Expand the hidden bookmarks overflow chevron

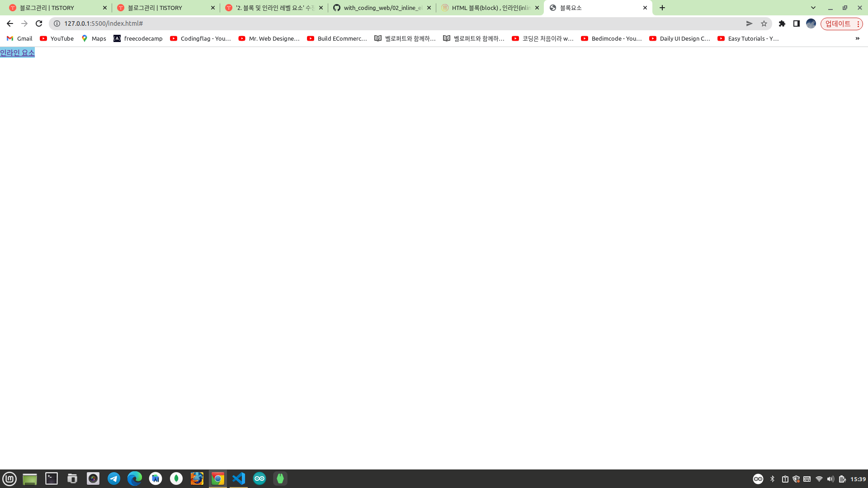pos(857,38)
